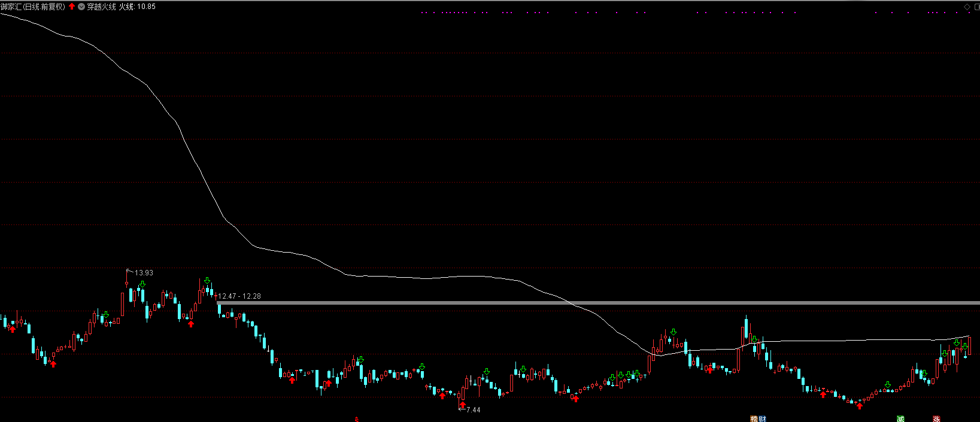Click the green down arrow below the 13.93 label
This screenshot has height=422, width=980.
142,284
